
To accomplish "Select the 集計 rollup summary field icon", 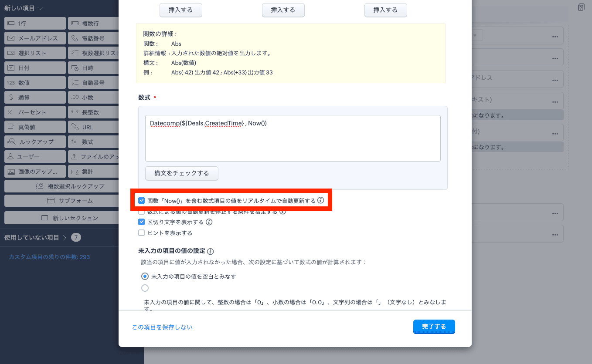I will click(x=75, y=172).
